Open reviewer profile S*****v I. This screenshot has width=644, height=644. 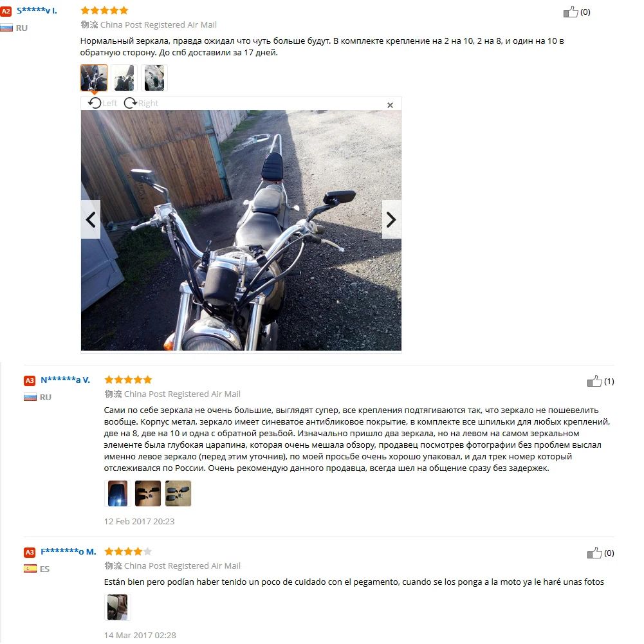click(x=37, y=11)
